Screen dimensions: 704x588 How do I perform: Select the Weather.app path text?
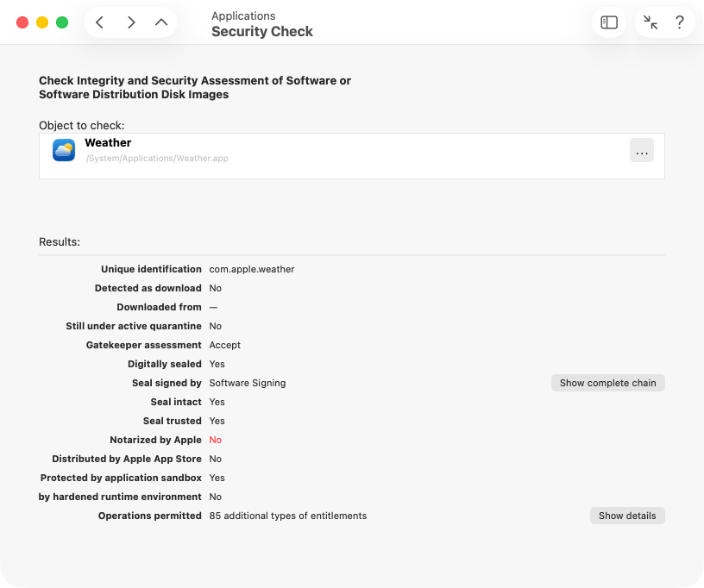pyautogui.click(x=156, y=159)
